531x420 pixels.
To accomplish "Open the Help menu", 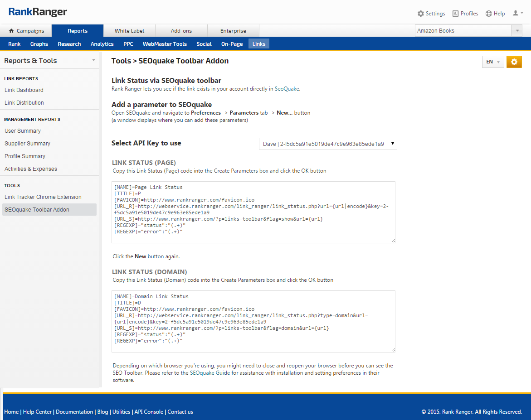I will pos(495,14).
